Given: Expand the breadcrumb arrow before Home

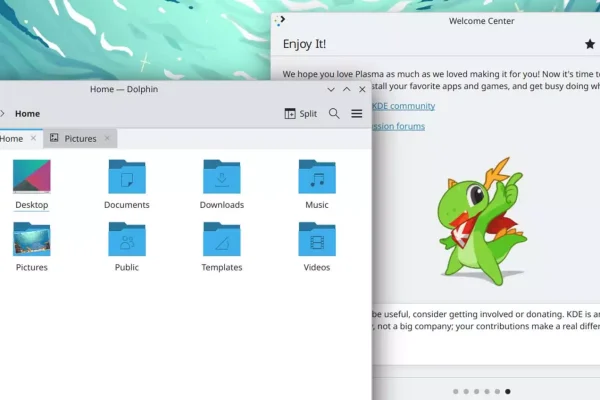Looking at the screenshot, I should pyautogui.click(x=3, y=114).
